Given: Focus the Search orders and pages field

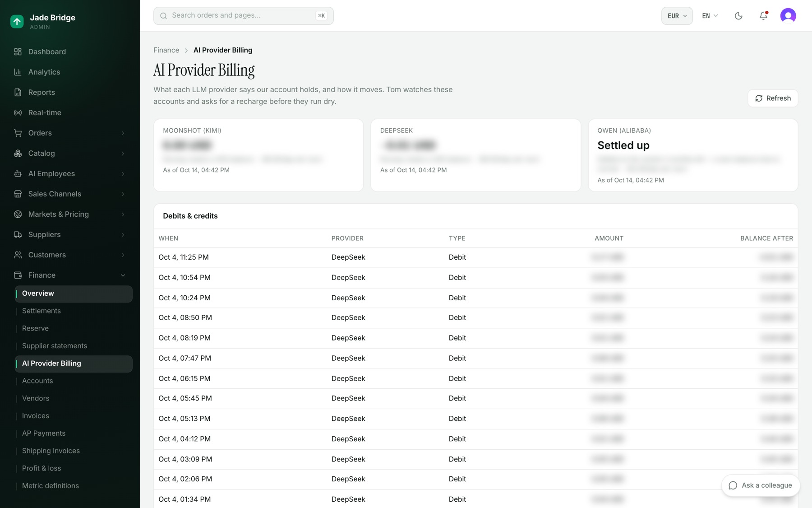Looking at the screenshot, I should tap(244, 16).
